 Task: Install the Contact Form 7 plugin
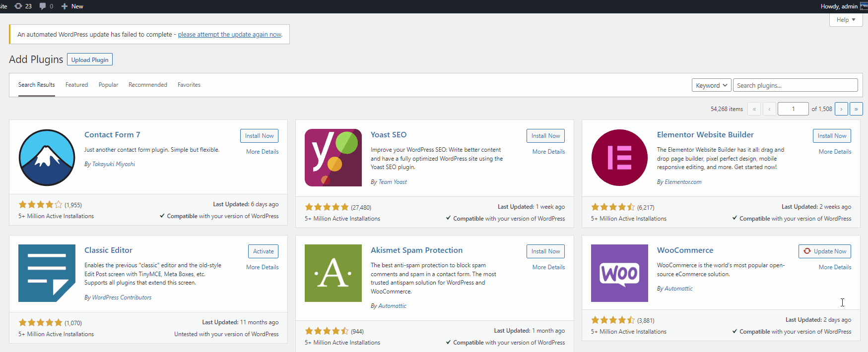point(259,136)
